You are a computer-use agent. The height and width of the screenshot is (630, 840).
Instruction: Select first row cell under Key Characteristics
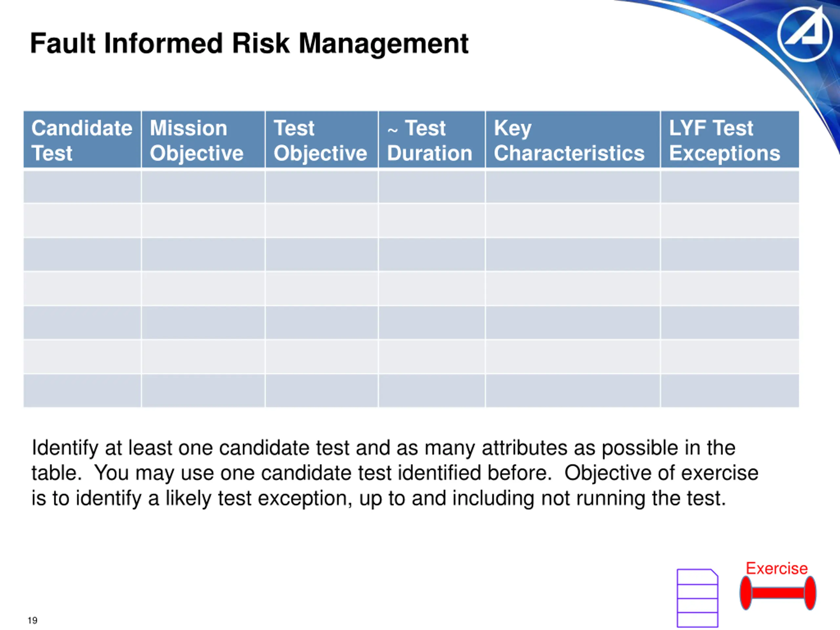click(x=573, y=187)
